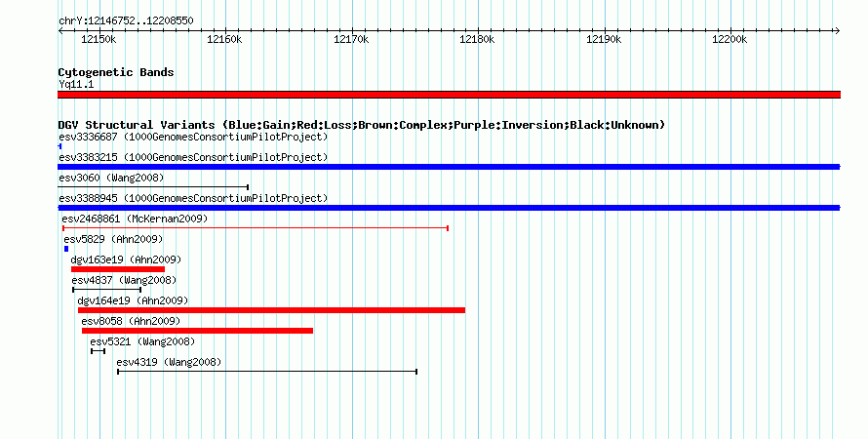Click the right arrow of the ruler
This screenshot has width=868, height=439.
pos(837,31)
